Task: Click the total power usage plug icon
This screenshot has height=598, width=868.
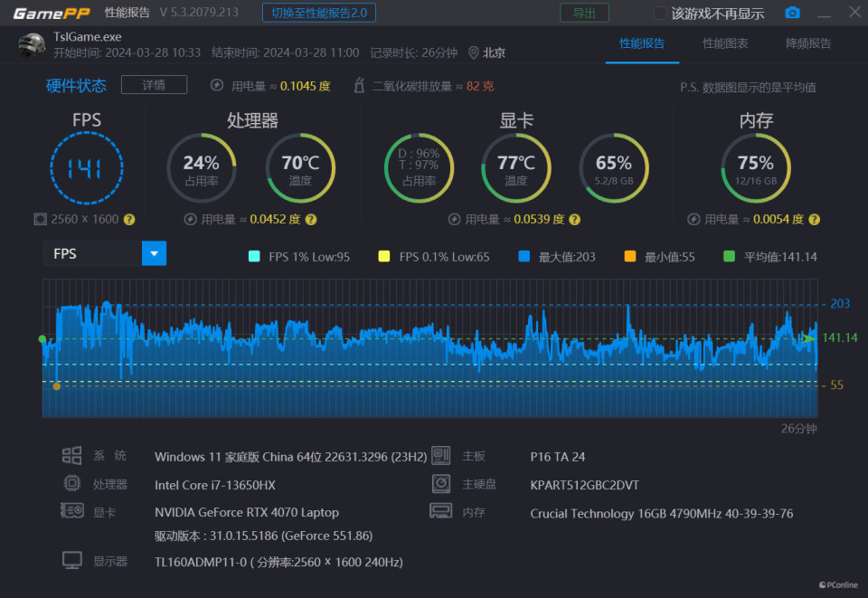Action: 217,85
